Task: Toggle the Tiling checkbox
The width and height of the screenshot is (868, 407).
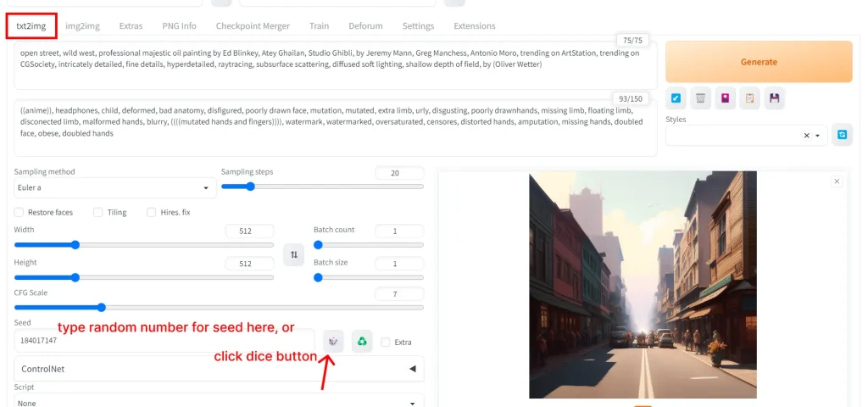Action: click(x=98, y=212)
